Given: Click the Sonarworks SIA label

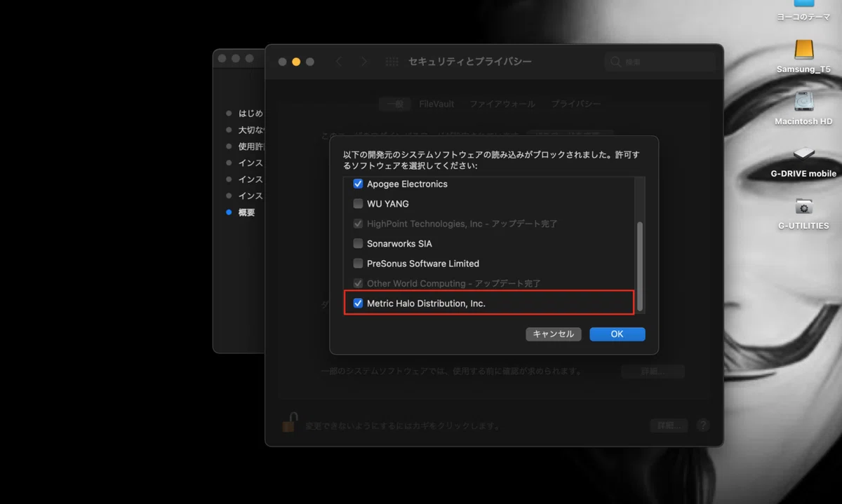Looking at the screenshot, I should (399, 243).
